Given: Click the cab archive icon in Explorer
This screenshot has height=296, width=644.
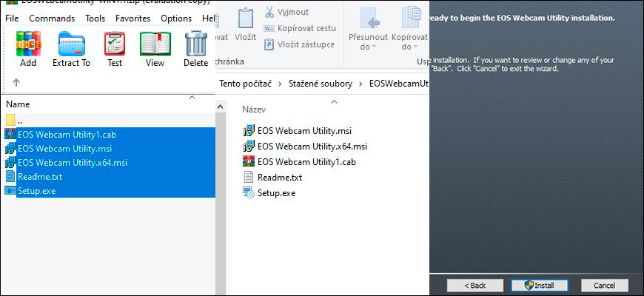Looking at the screenshot, I should tap(249, 161).
